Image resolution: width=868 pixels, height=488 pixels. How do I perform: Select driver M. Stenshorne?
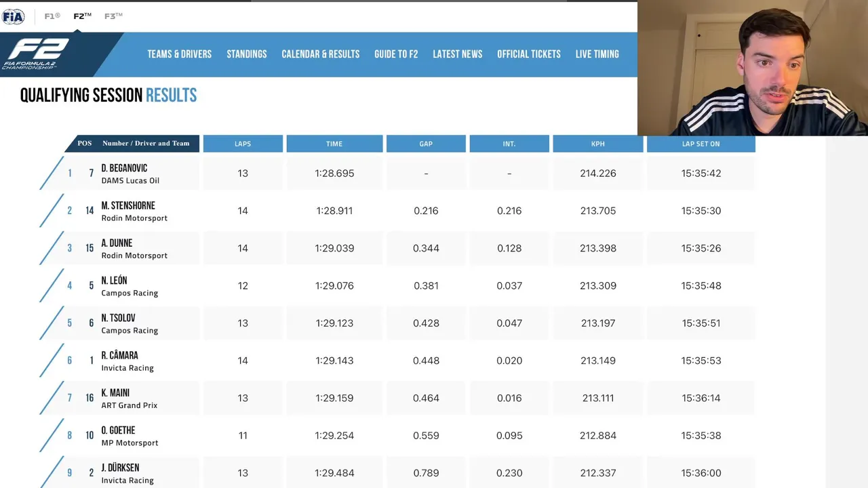point(128,205)
